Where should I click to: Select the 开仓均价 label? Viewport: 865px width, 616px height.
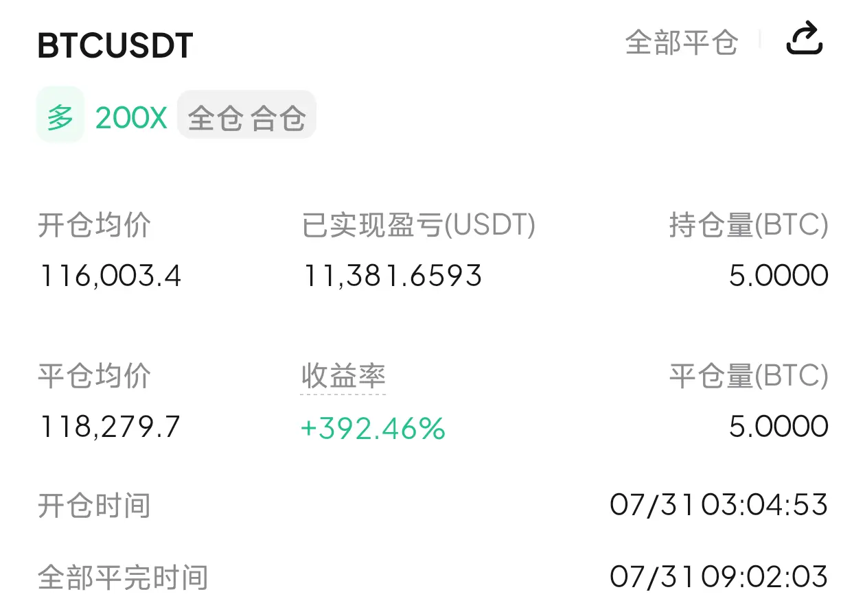point(94,225)
